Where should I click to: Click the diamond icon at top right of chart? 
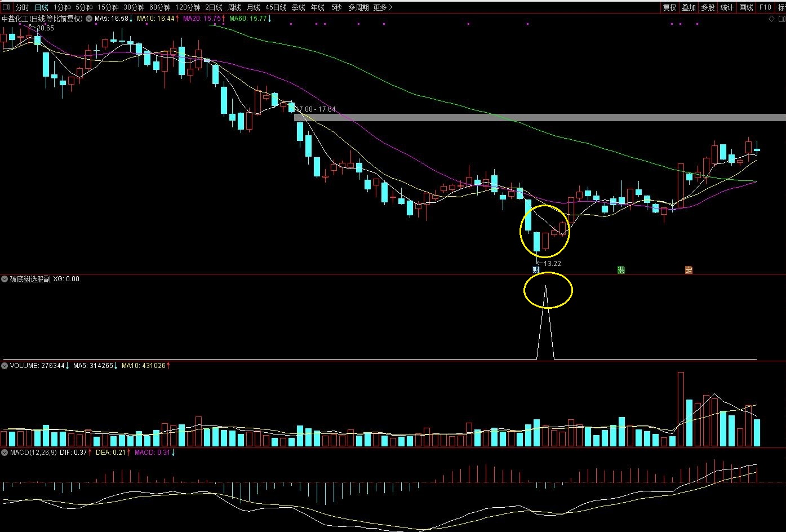(771, 19)
